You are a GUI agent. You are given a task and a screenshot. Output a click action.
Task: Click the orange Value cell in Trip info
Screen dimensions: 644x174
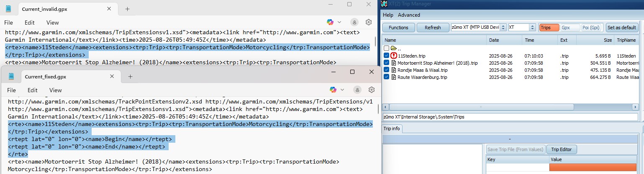point(593,167)
